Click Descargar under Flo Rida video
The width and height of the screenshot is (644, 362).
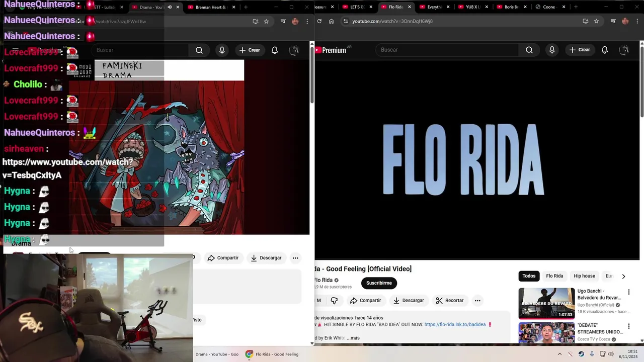point(409,301)
